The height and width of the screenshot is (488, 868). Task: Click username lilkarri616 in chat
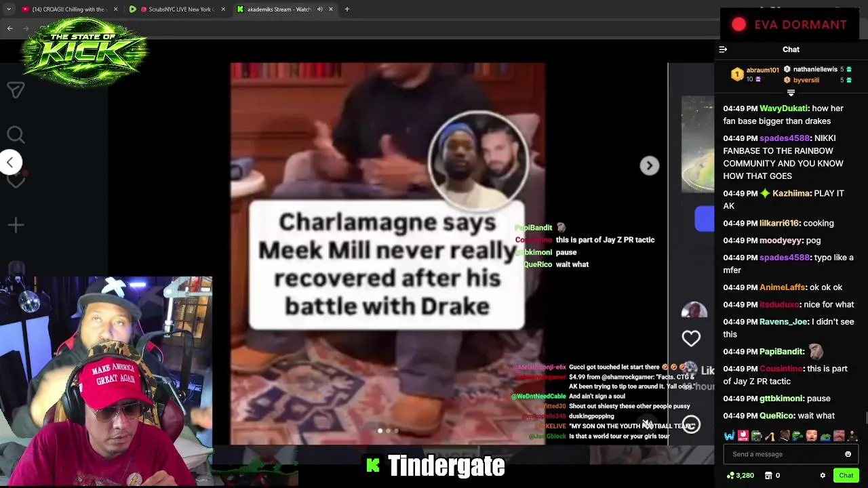(780, 223)
